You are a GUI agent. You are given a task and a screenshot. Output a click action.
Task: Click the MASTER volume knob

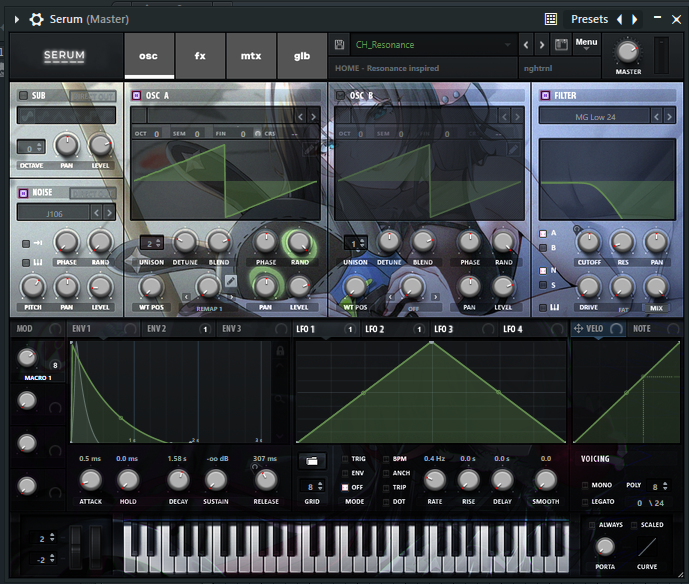pos(628,52)
